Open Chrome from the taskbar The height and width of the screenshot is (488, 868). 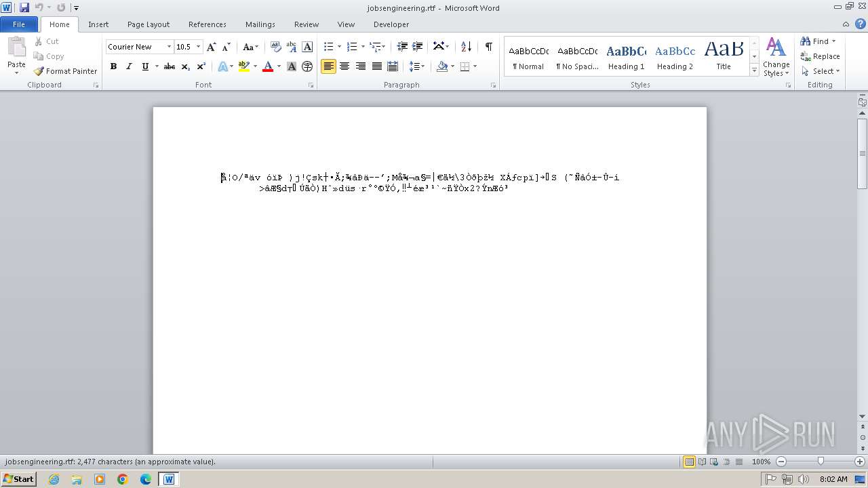pos(123,479)
